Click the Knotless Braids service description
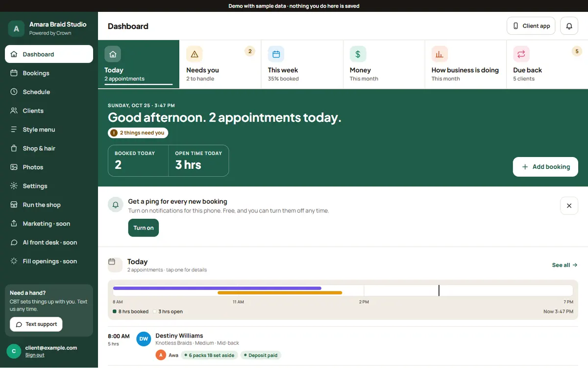This screenshot has width=588, height=368. coord(197,343)
